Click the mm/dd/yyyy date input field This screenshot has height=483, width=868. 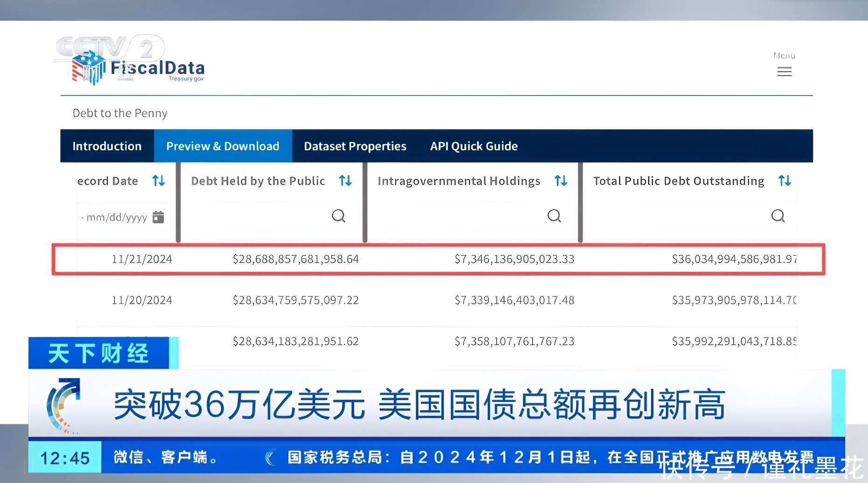(117, 217)
